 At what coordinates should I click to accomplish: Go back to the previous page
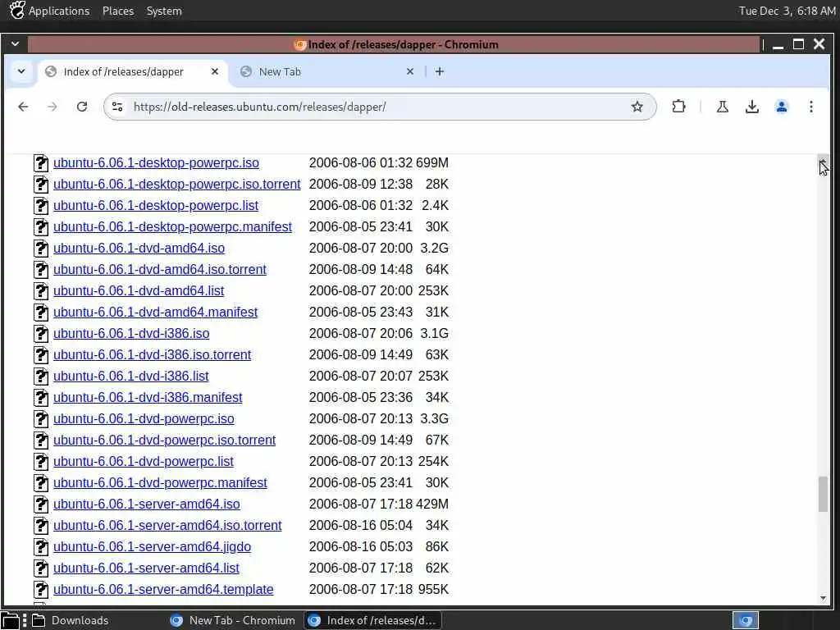[x=23, y=107]
